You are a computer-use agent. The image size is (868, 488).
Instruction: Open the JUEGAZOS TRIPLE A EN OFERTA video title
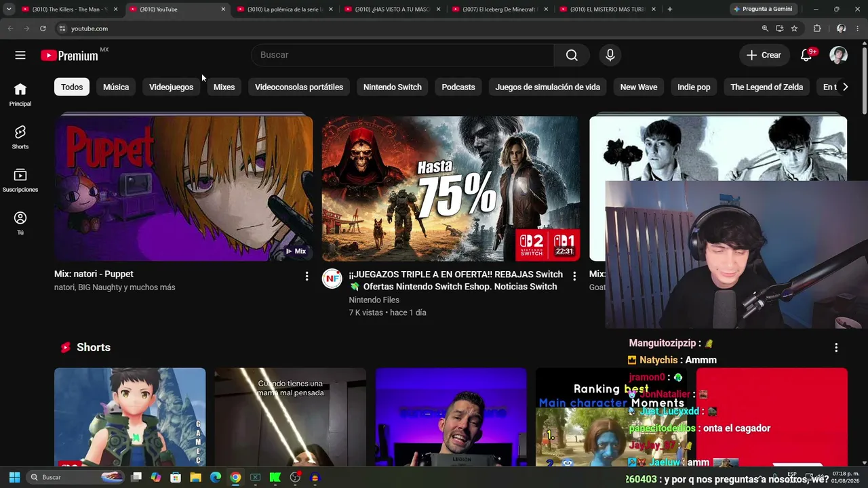(x=456, y=281)
